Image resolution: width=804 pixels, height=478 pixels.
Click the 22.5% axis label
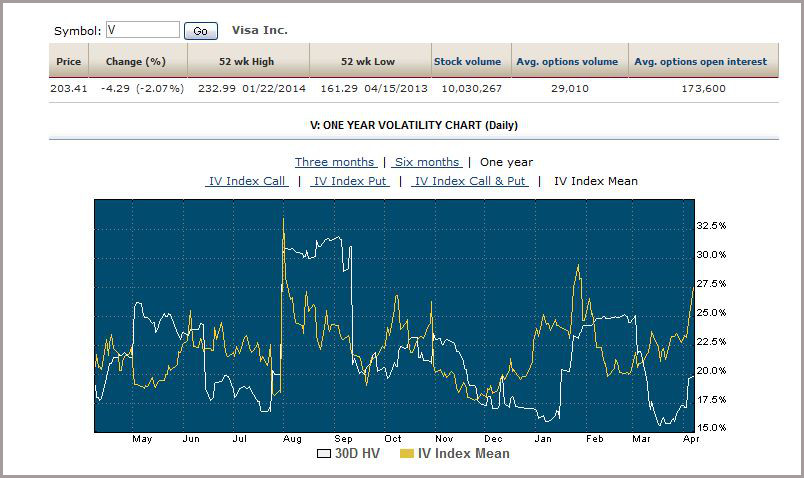711,342
